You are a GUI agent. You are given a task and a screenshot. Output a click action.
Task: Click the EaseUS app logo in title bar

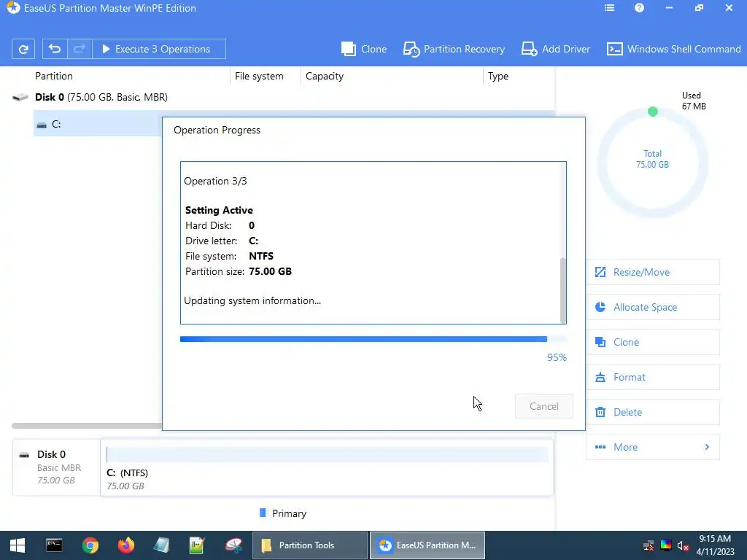coord(13,8)
